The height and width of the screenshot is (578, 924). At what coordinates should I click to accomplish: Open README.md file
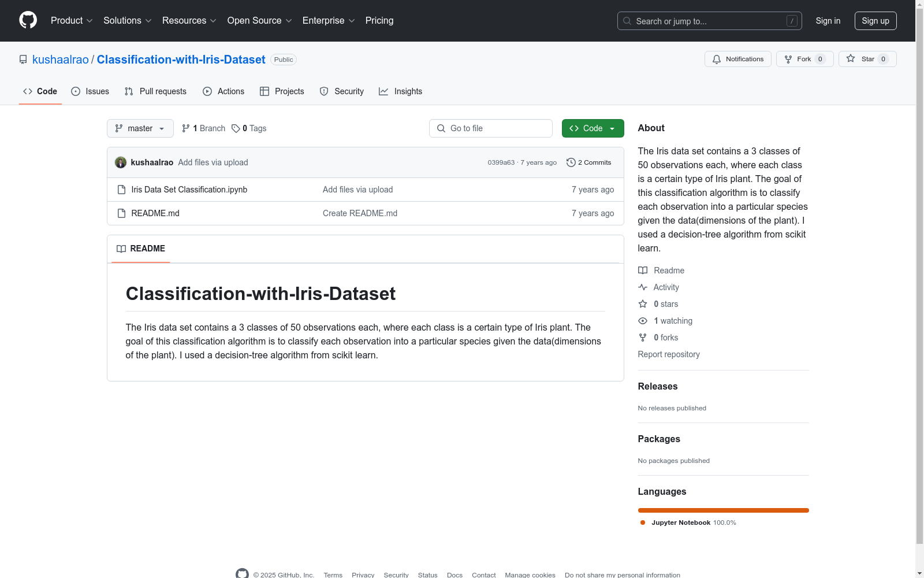click(x=155, y=213)
